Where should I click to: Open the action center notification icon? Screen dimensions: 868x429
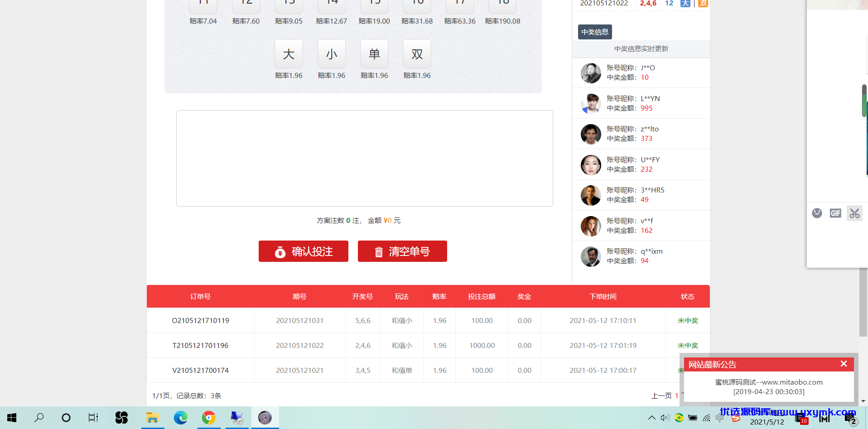click(x=850, y=419)
